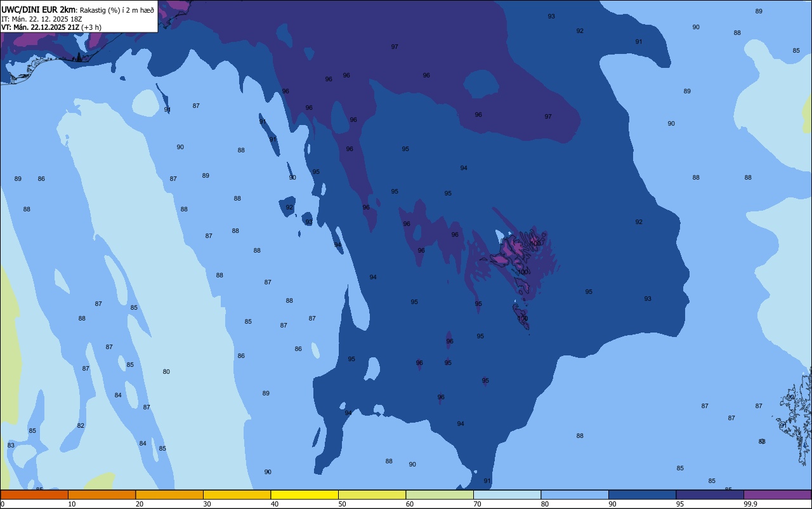Click the "VT: Mán. 22.12.2025 21Z" valid time line
The image size is (812, 509).
[x=40, y=27]
